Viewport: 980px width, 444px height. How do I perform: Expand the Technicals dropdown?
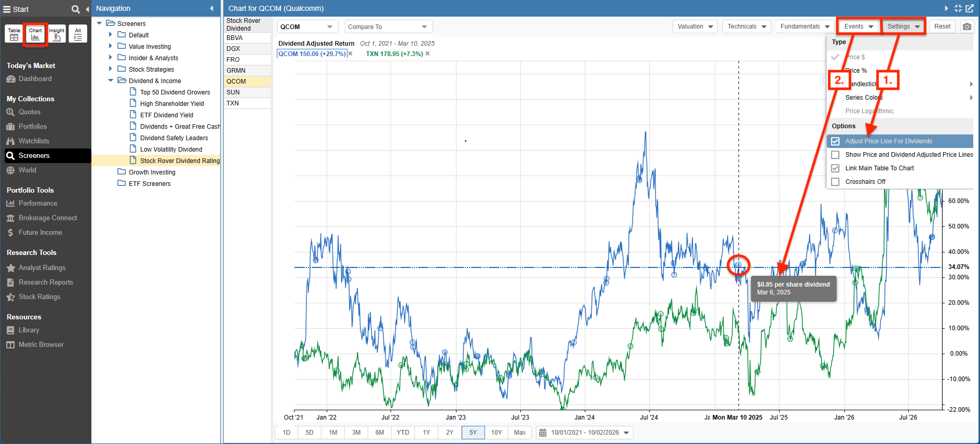[x=746, y=26]
